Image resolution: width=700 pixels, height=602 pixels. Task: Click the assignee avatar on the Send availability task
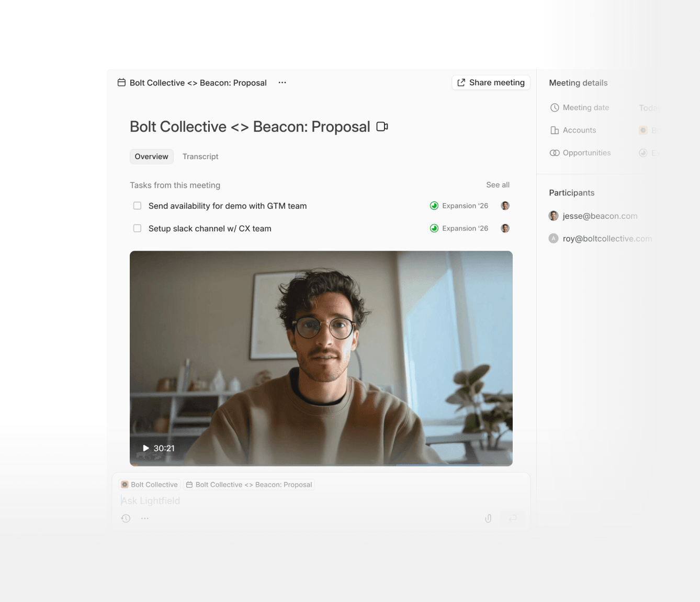click(x=505, y=206)
